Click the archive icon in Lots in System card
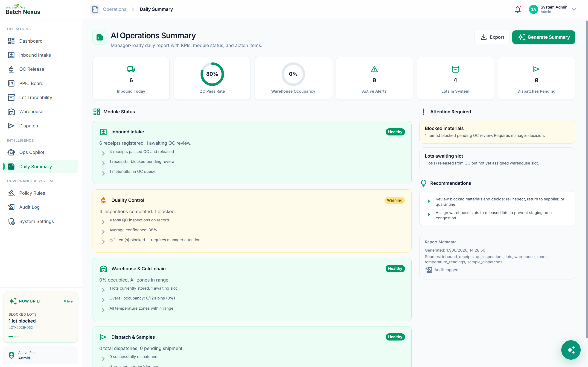Image resolution: width=588 pixels, height=367 pixels. click(455, 69)
